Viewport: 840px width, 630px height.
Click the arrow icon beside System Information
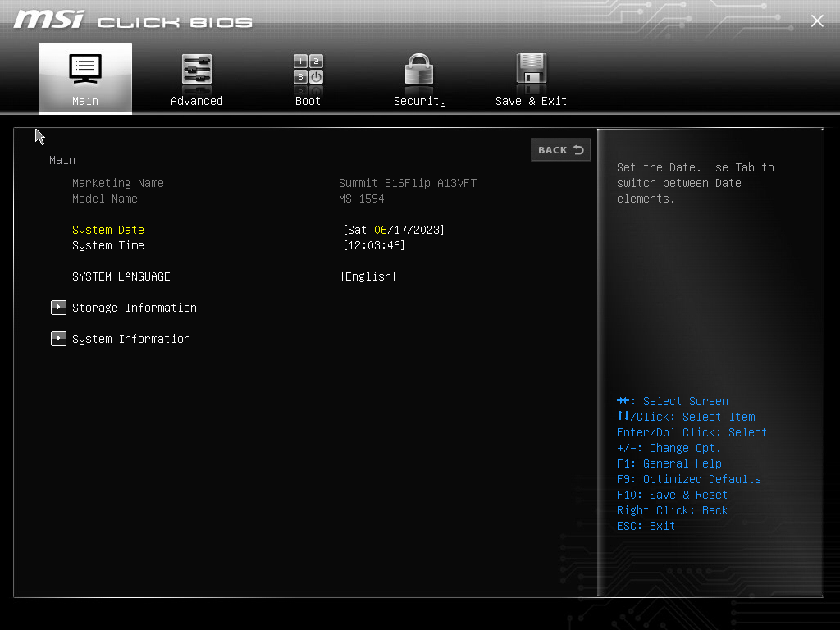58,339
